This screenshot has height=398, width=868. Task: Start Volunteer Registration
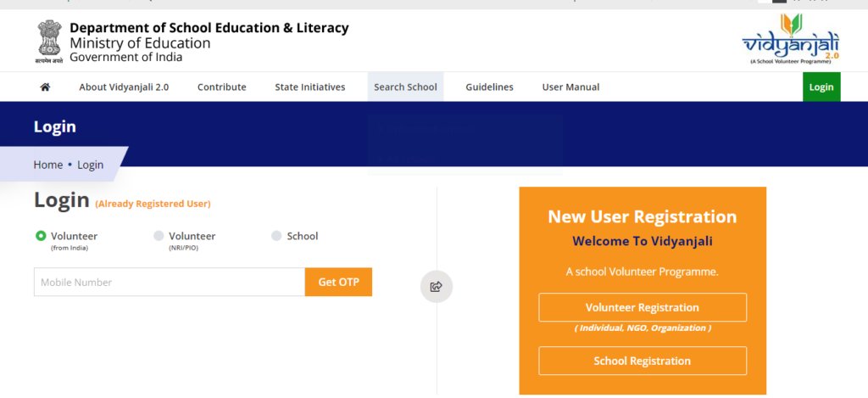point(643,308)
